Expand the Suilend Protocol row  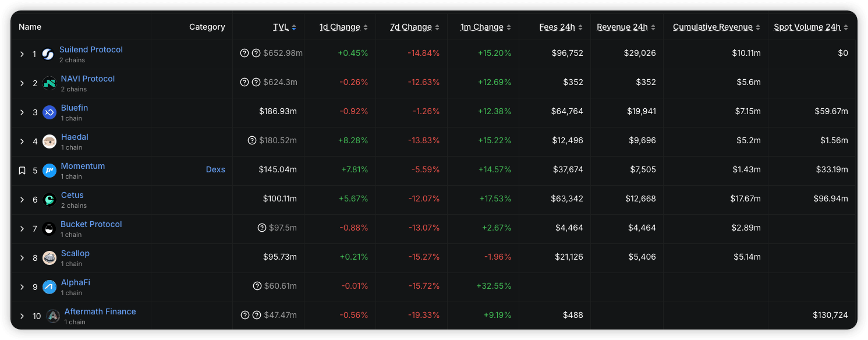[22, 54]
